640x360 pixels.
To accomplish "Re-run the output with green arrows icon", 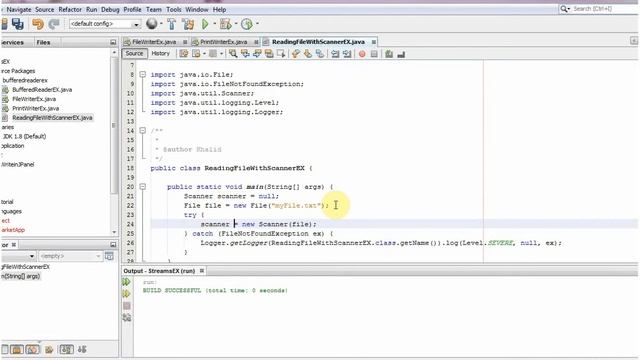I will coord(127,282).
